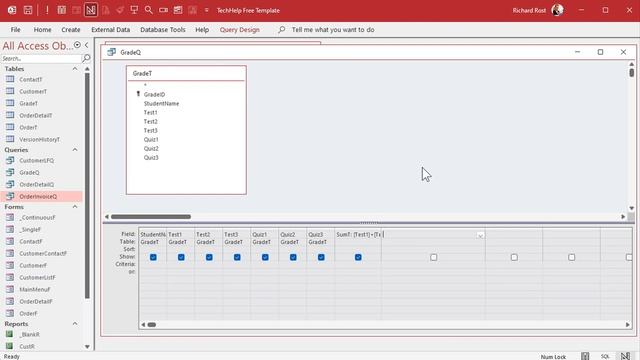Select StudentName field in the GradeT list

[x=161, y=104]
